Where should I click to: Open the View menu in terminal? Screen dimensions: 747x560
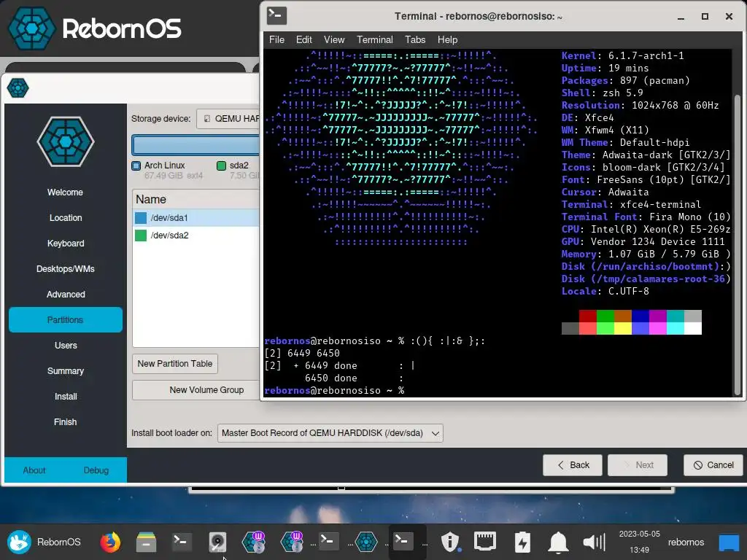334,40
